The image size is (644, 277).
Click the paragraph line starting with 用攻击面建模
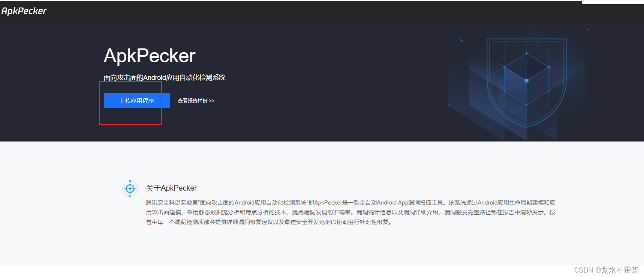[x=350, y=212]
